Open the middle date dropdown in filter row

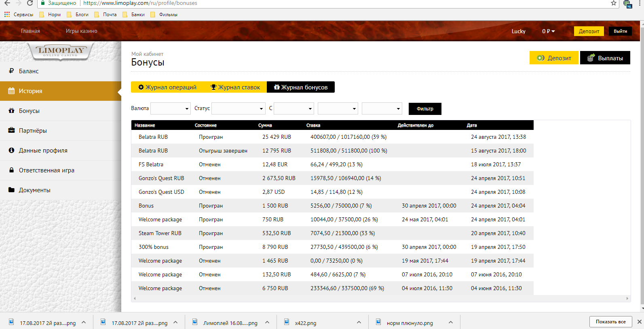[338, 108]
